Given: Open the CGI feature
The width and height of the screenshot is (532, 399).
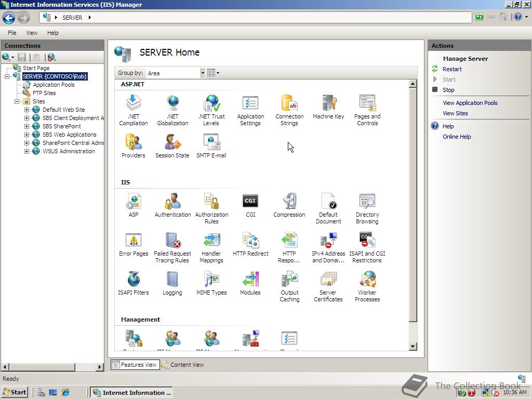Looking at the screenshot, I should click(x=250, y=205).
